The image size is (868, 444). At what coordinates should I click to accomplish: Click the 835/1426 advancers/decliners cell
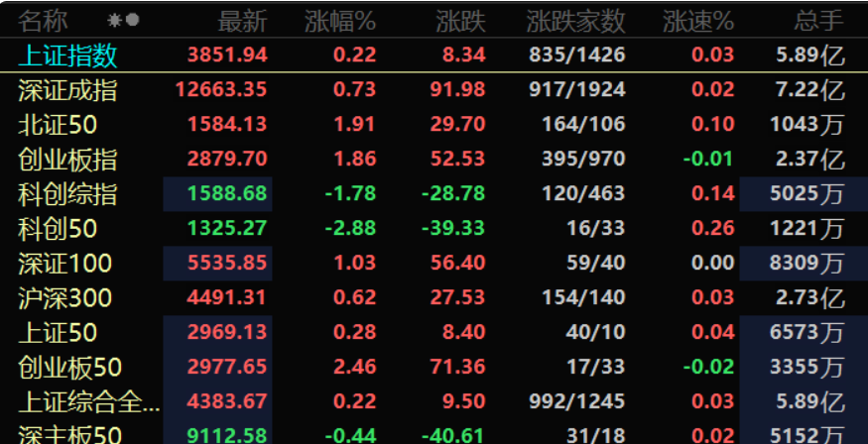577,55
